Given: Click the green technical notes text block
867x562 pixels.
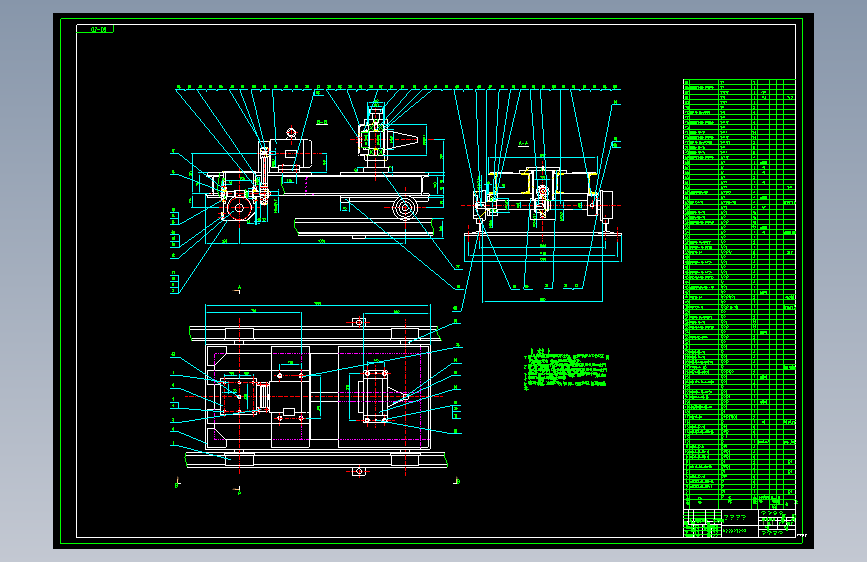Looking at the screenshot, I should click(x=566, y=369).
